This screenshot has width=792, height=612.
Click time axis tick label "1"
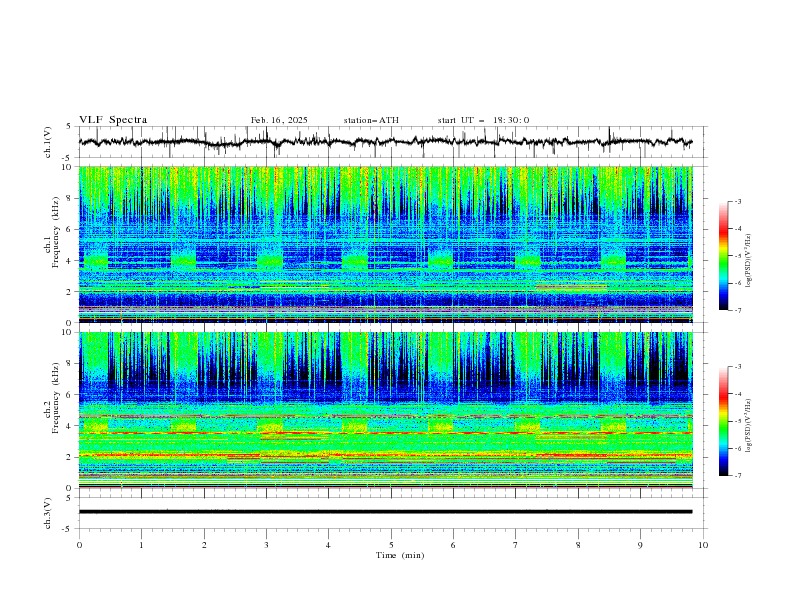tap(141, 545)
